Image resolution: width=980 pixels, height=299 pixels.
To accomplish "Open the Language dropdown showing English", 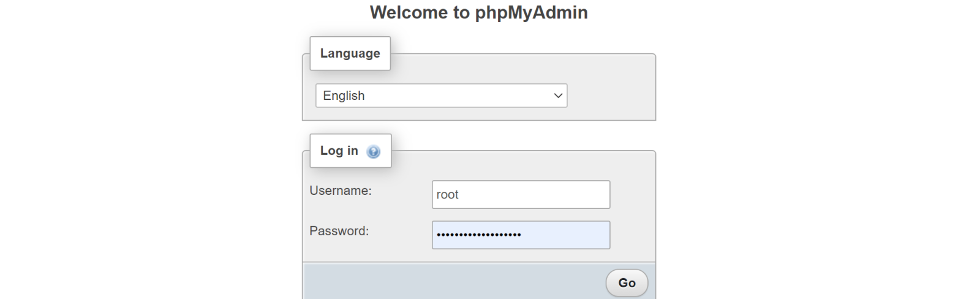I will point(441,96).
